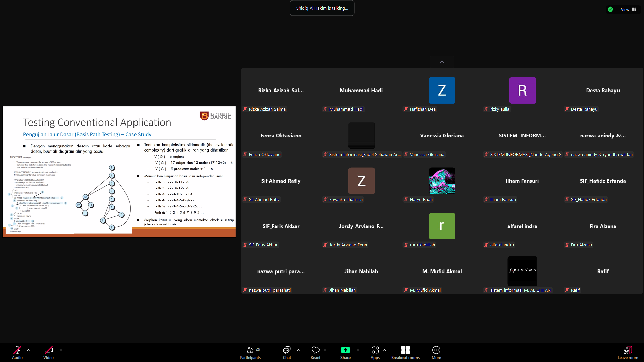
Task: Select zovanka chatricia's brown Z avatar
Action: coord(362,181)
